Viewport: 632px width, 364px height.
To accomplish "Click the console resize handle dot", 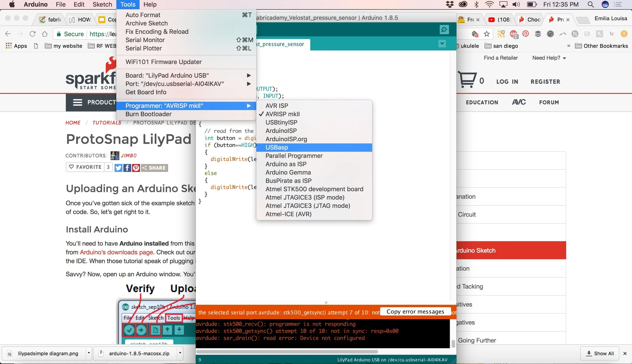I will (326, 303).
